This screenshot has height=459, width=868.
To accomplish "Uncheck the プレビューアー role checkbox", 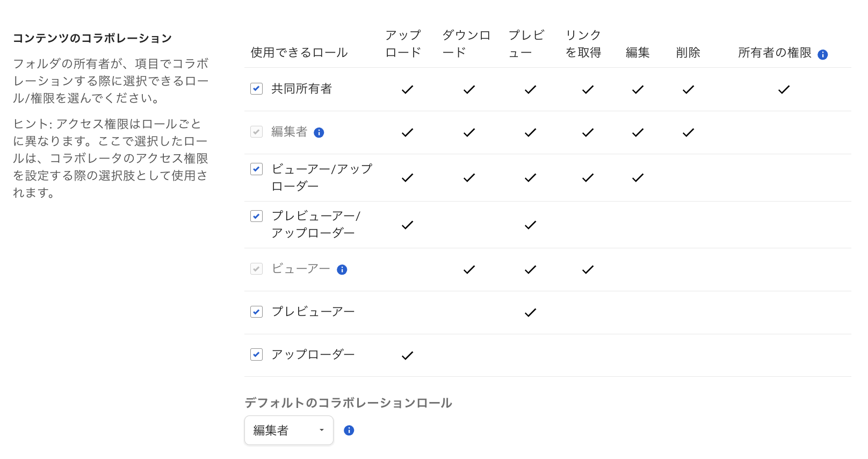I will pyautogui.click(x=257, y=312).
